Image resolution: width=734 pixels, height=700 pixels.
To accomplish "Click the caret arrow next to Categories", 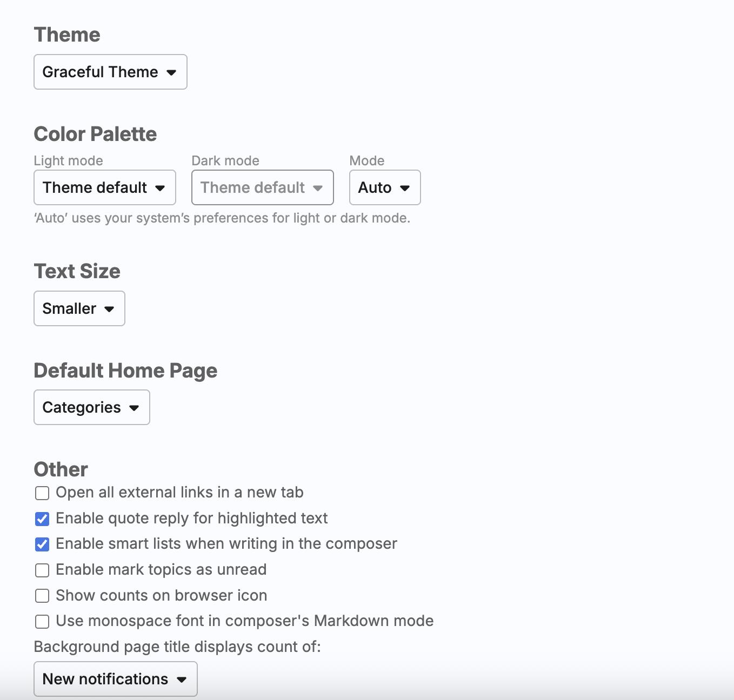I will 134,408.
